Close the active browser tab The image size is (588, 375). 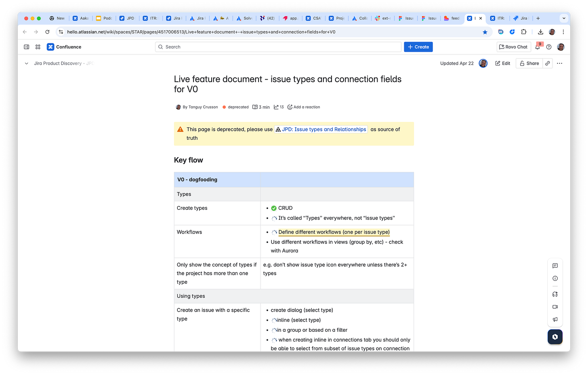pos(481,18)
